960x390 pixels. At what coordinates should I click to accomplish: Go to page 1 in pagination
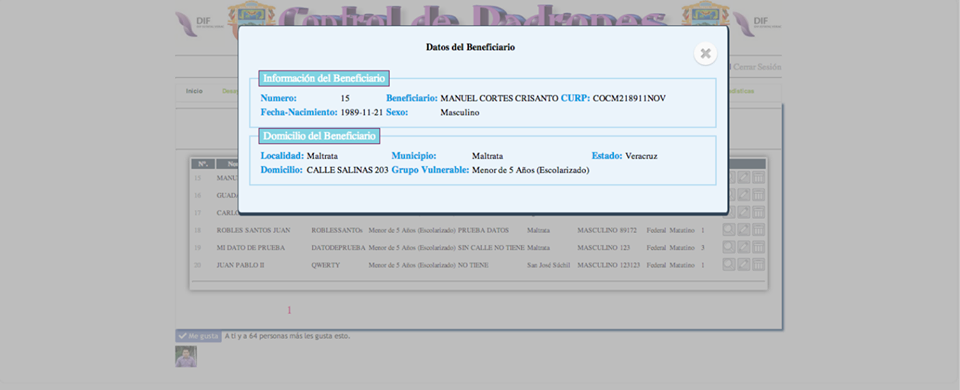pyautogui.click(x=290, y=310)
